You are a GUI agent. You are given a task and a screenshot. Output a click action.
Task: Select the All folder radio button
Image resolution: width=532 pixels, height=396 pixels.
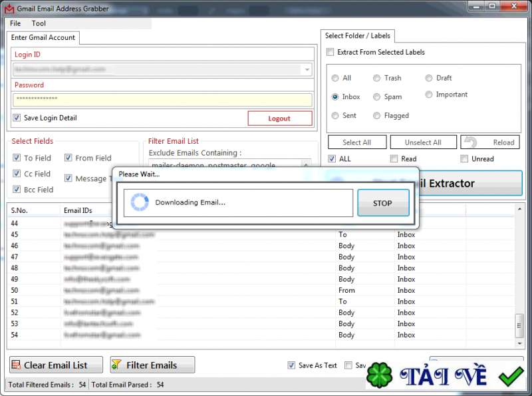(x=335, y=78)
